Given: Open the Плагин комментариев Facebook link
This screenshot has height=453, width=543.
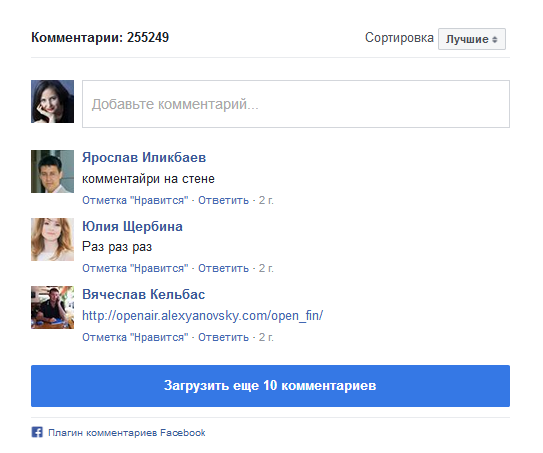Looking at the screenshot, I should coord(127,433).
